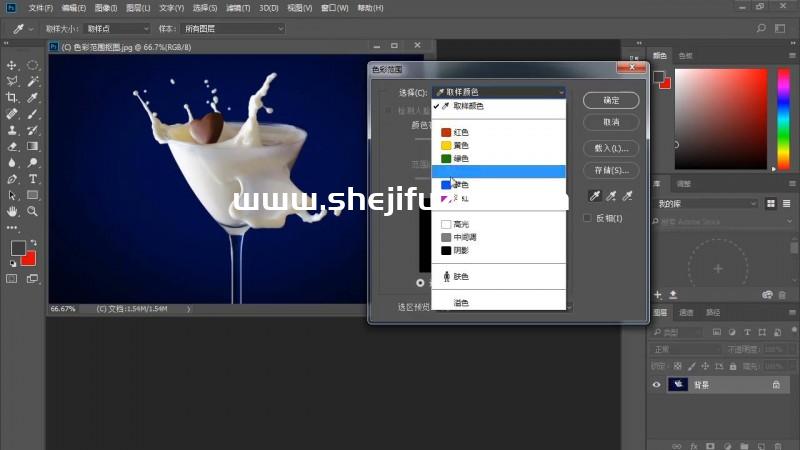Click the status bar arrow beside document size
The image size is (800, 450).
click(x=189, y=309)
